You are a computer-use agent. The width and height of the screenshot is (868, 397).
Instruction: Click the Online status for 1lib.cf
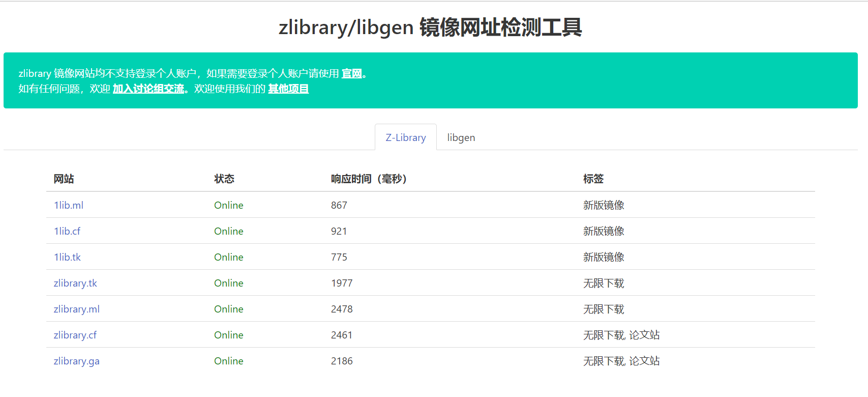229,231
